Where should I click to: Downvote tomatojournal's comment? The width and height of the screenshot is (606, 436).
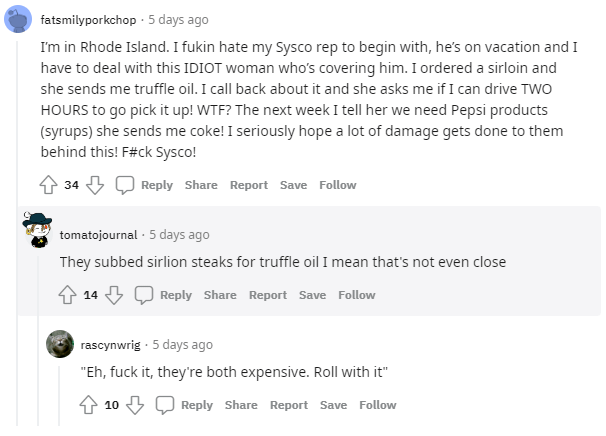pos(114,295)
